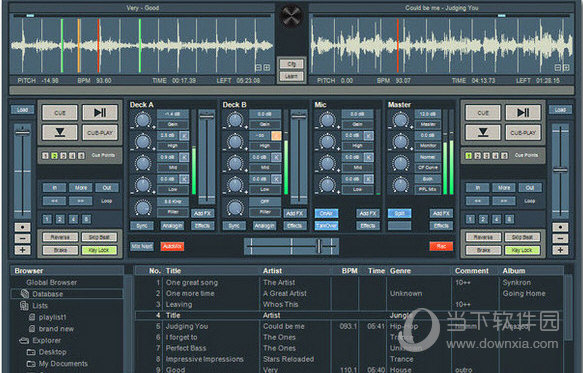Click the right waveform zoom-in plus icon
The width and height of the screenshot is (583, 373).
click(x=566, y=68)
